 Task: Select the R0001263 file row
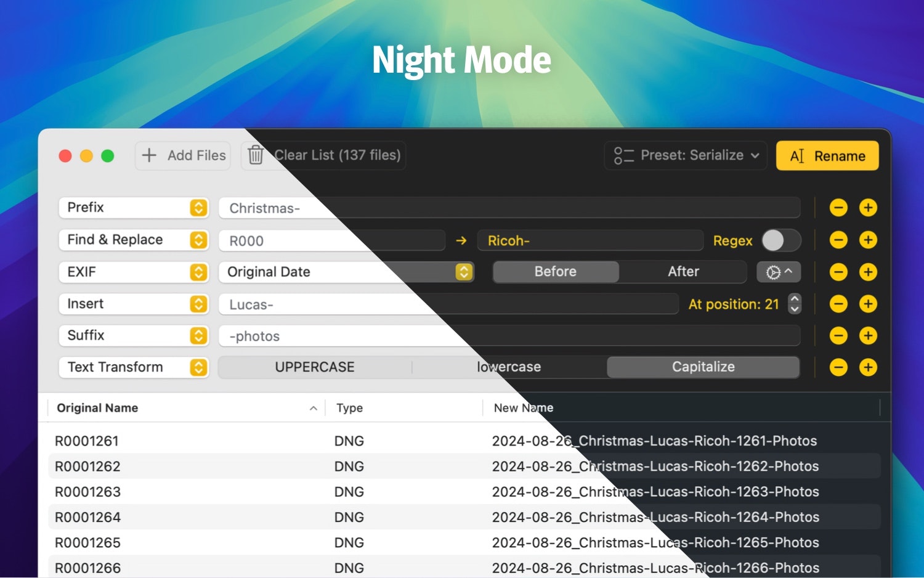coord(464,492)
